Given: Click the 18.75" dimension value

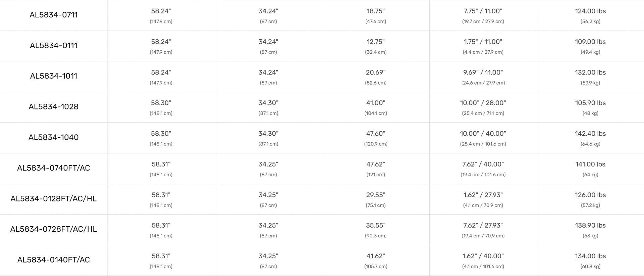Looking at the screenshot, I should pos(376,11).
